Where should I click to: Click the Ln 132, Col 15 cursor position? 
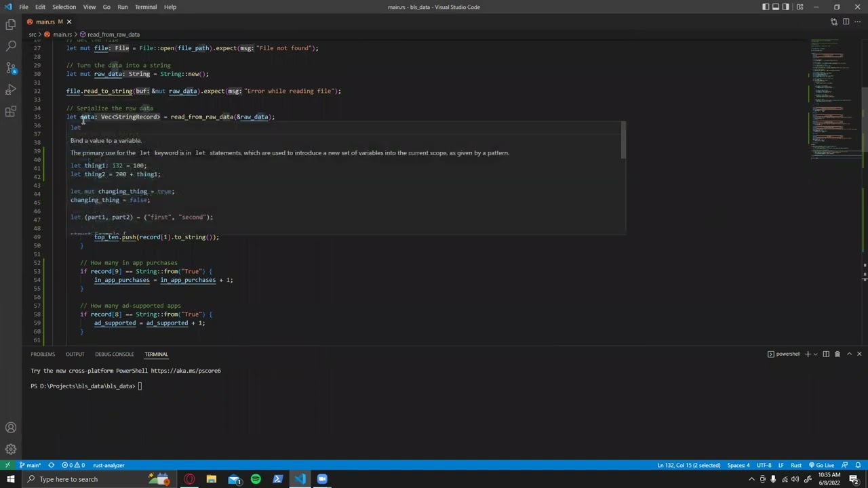click(x=688, y=466)
